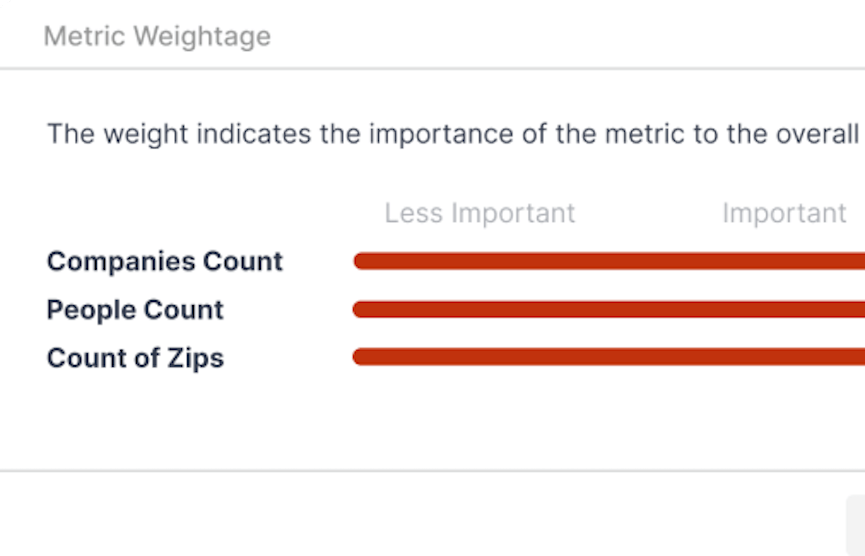Set Count of Zips slider below Important label
The height and width of the screenshot is (556, 865).
pyautogui.click(x=784, y=357)
